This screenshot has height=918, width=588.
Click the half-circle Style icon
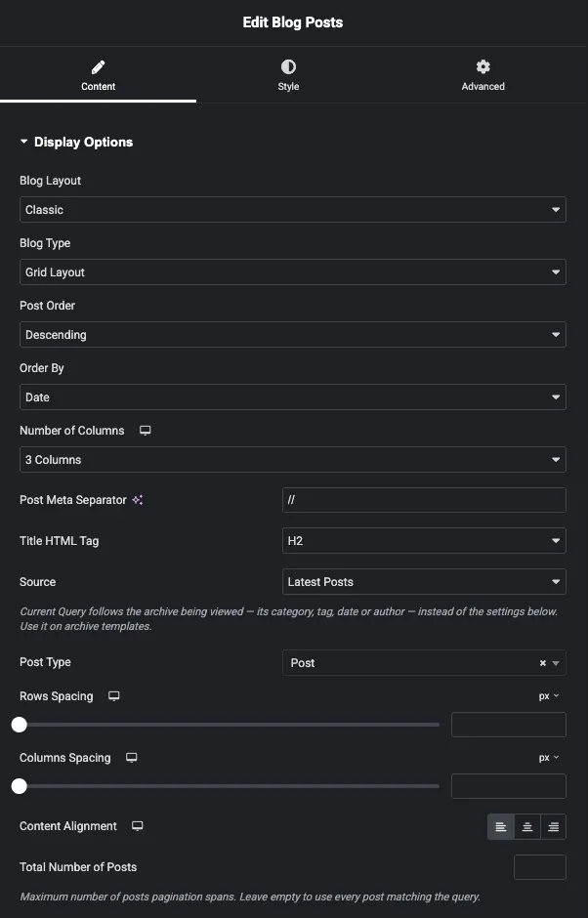[x=288, y=66]
